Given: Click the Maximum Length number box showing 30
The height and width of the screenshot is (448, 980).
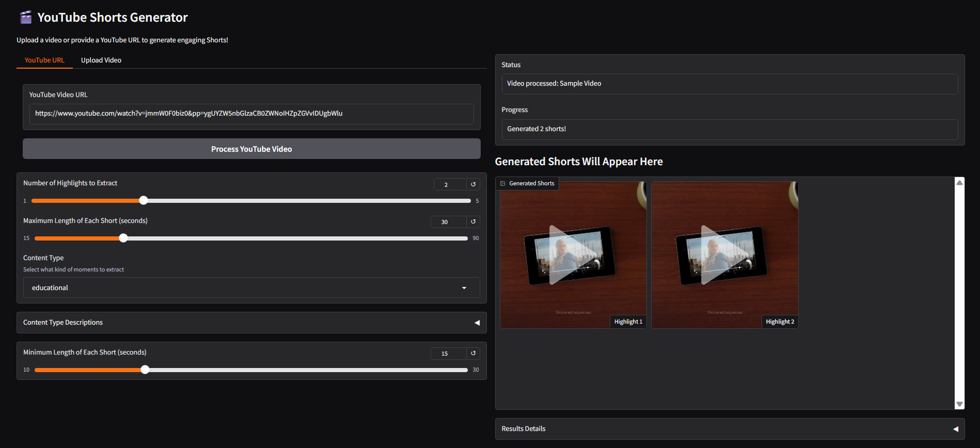Looking at the screenshot, I should 449,222.
